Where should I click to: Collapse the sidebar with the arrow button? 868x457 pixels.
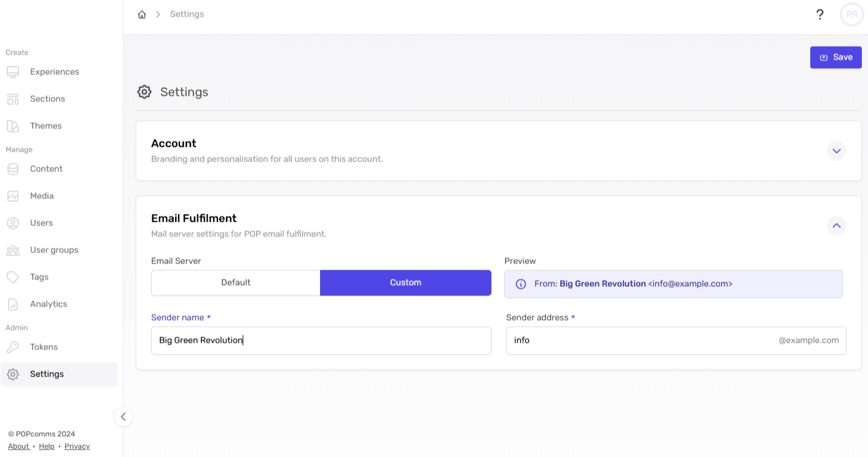[x=123, y=416]
